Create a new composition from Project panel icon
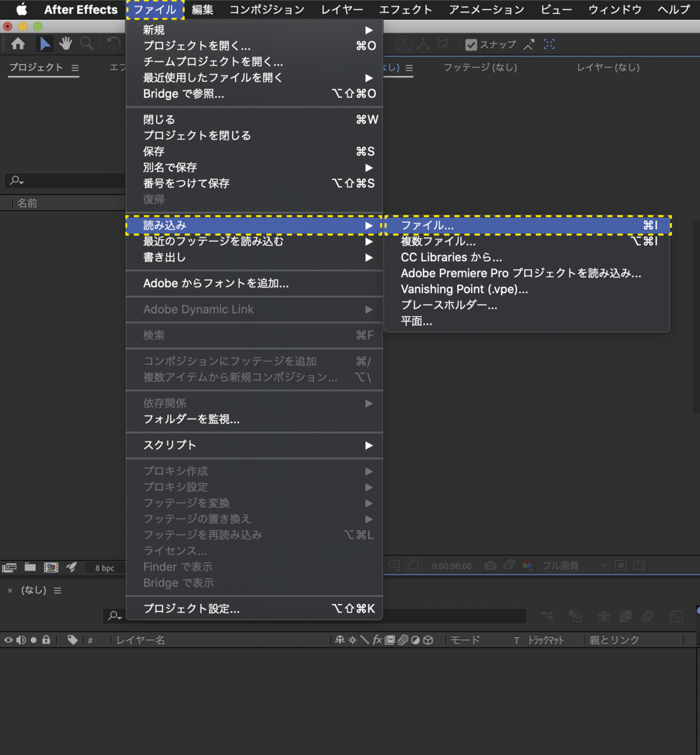The height and width of the screenshot is (755, 700). point(51,568)
